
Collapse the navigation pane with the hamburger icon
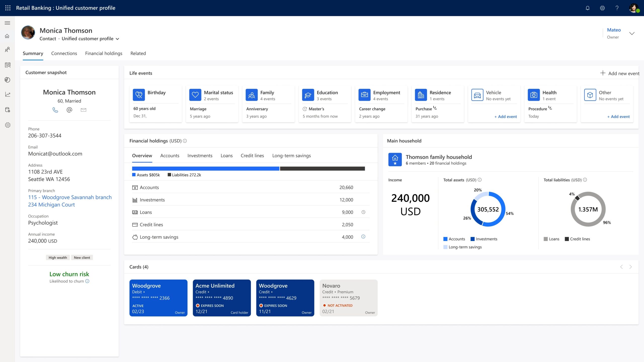[x=7, y=23]
